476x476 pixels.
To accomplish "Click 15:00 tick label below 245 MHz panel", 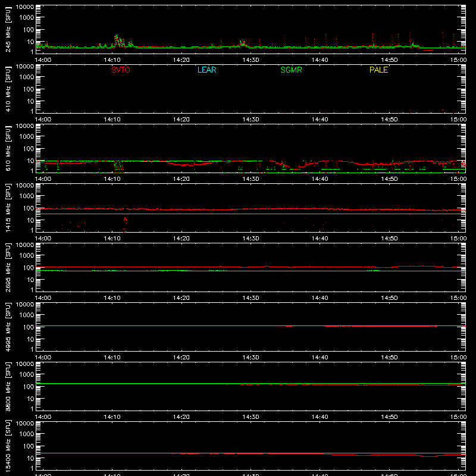I will [458, 60].
